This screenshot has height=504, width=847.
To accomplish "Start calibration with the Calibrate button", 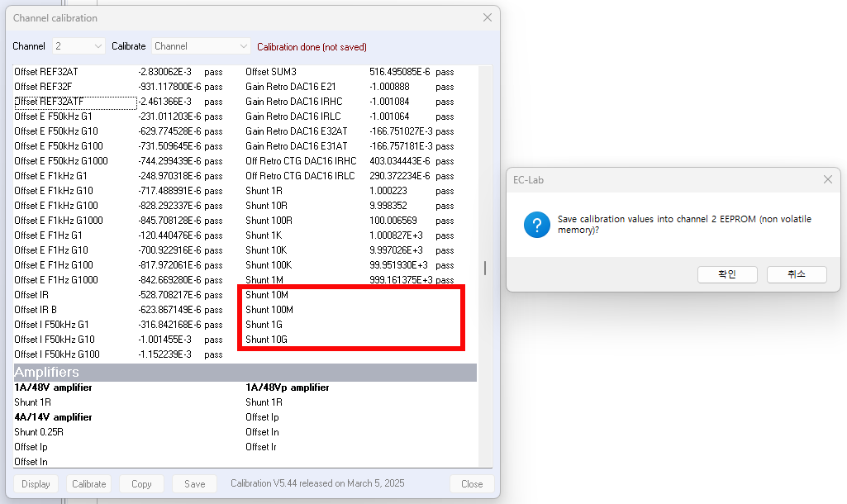I will pyautogui.click(x=88, y=484).
